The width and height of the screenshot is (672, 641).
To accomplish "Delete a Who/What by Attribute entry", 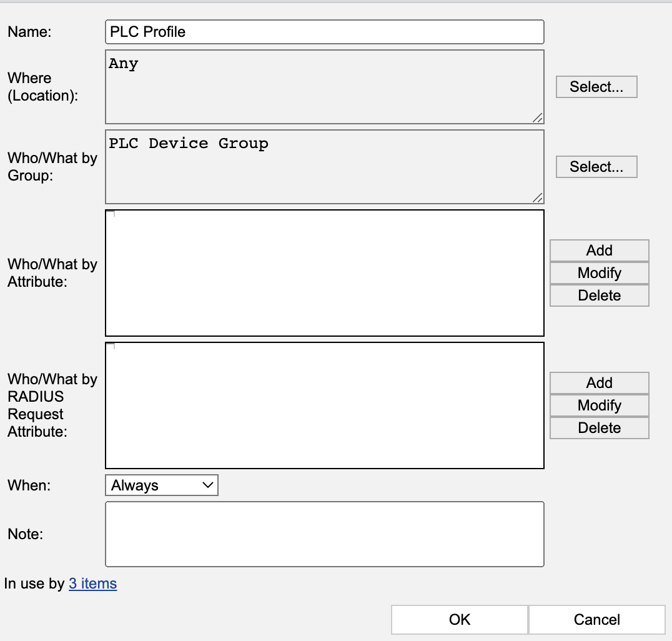I will [599, 295].
